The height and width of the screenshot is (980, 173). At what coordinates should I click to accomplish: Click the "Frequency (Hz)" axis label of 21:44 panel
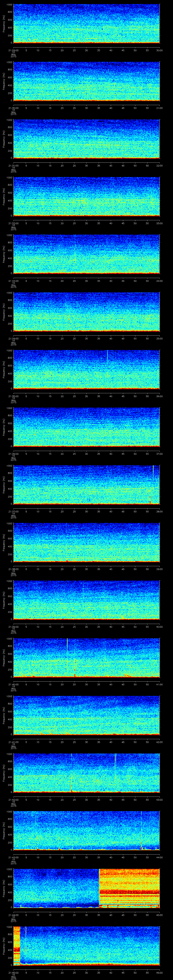pos(4,888)
